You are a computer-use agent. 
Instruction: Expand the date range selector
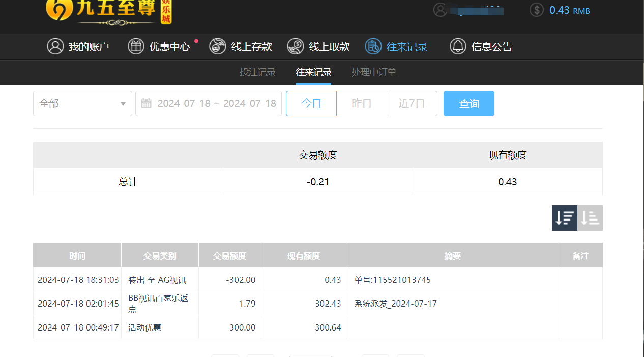(x=209, y=103)
